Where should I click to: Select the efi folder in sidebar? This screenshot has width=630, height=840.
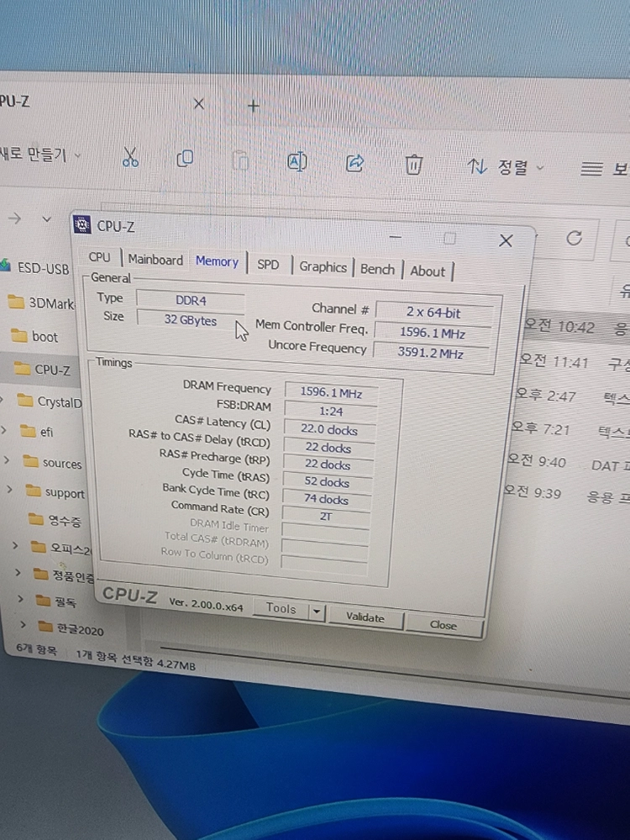point(38,431)
